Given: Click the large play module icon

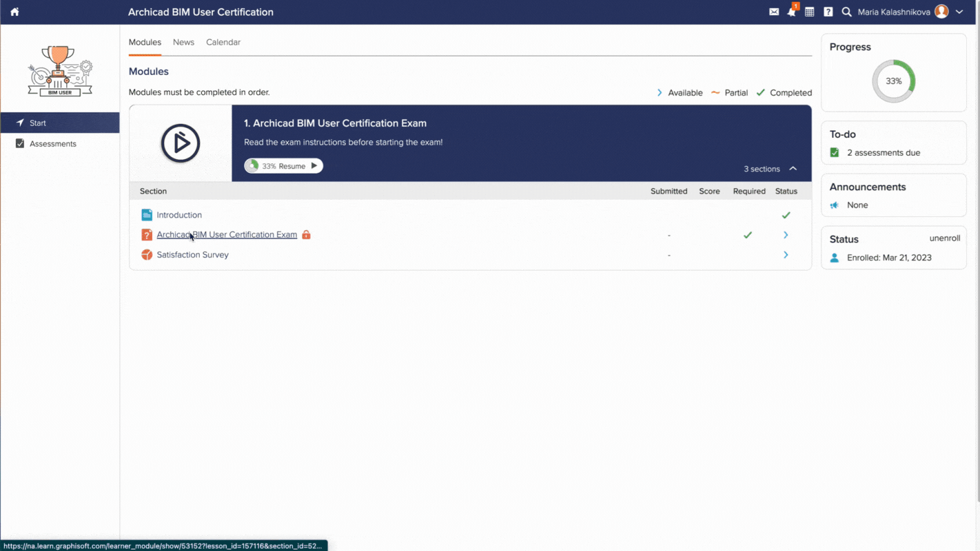Looking at the screenshot, I should [181, 143].
